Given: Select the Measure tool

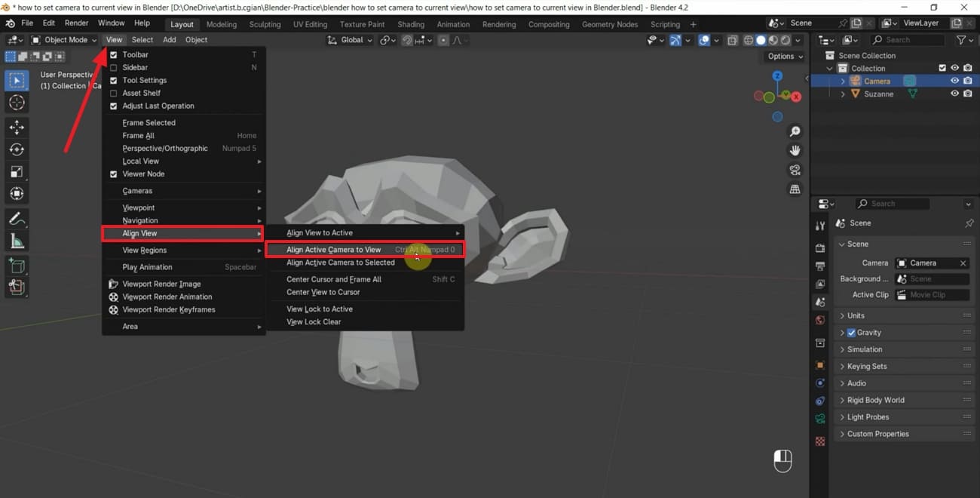Looking at the screenshot, I should tap(17, 241).
